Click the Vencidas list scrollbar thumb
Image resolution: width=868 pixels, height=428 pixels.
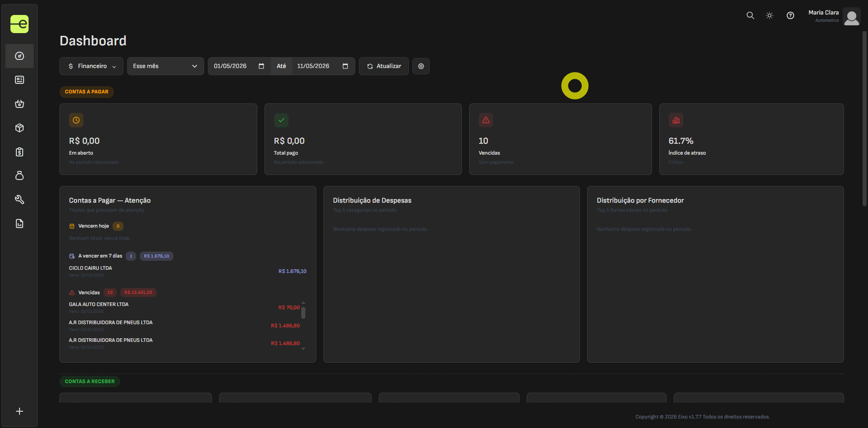[x=303, y=312]
